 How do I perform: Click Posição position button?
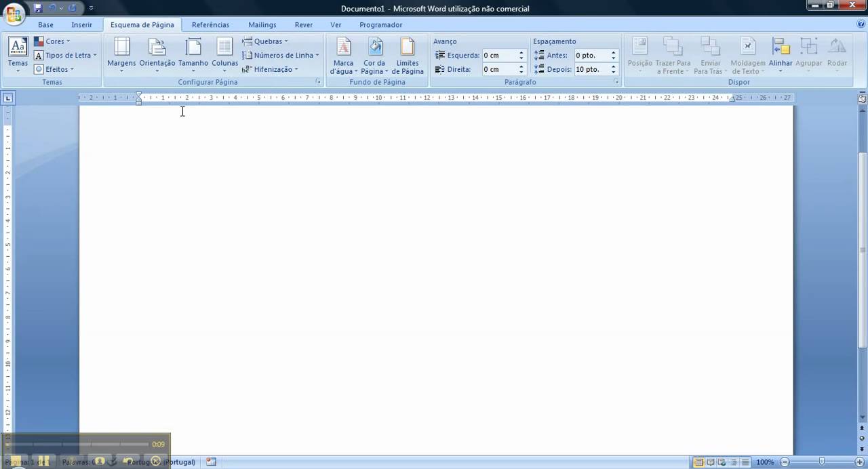(639, 56)
